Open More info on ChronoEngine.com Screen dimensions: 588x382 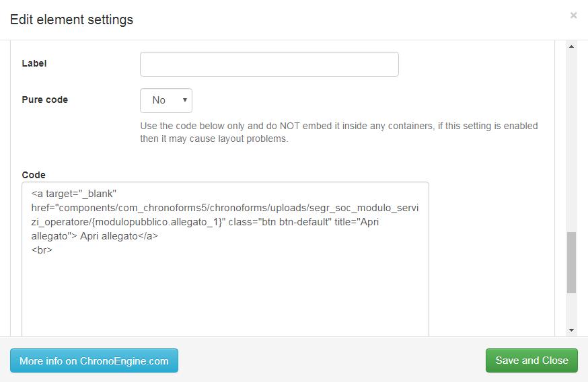pyautogui.click(x=94, y=360)
